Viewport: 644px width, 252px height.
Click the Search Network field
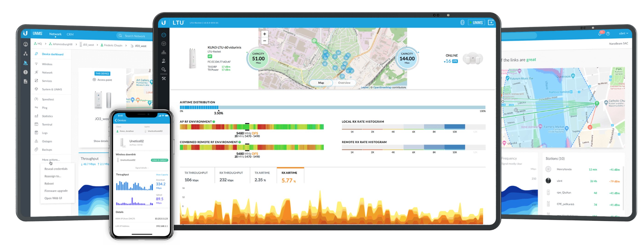coord(135,36)
